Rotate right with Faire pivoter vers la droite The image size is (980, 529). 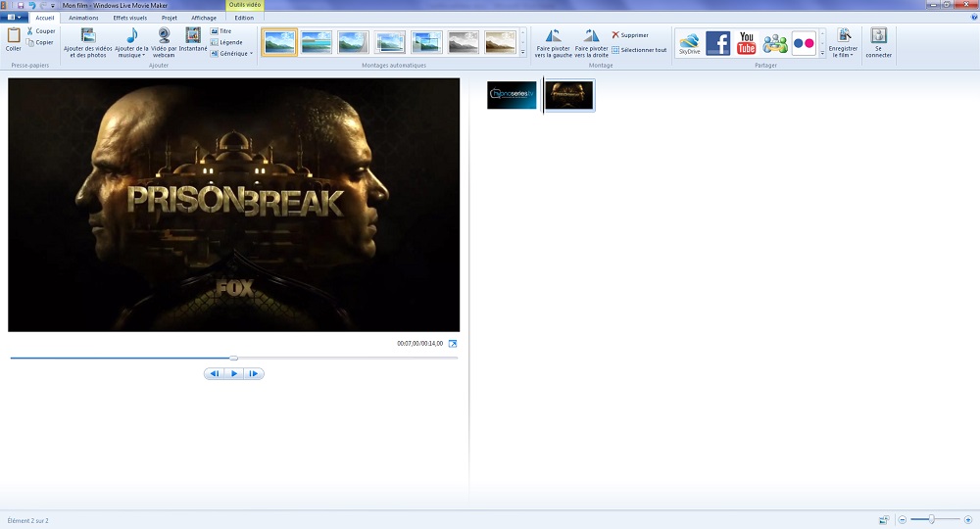(x=591, y=43)
